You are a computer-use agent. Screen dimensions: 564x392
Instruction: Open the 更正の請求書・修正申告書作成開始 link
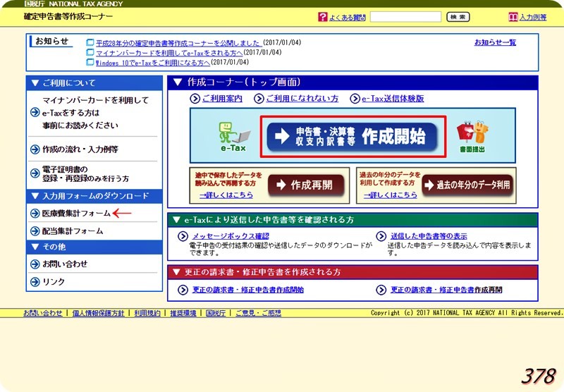(248, 290)
